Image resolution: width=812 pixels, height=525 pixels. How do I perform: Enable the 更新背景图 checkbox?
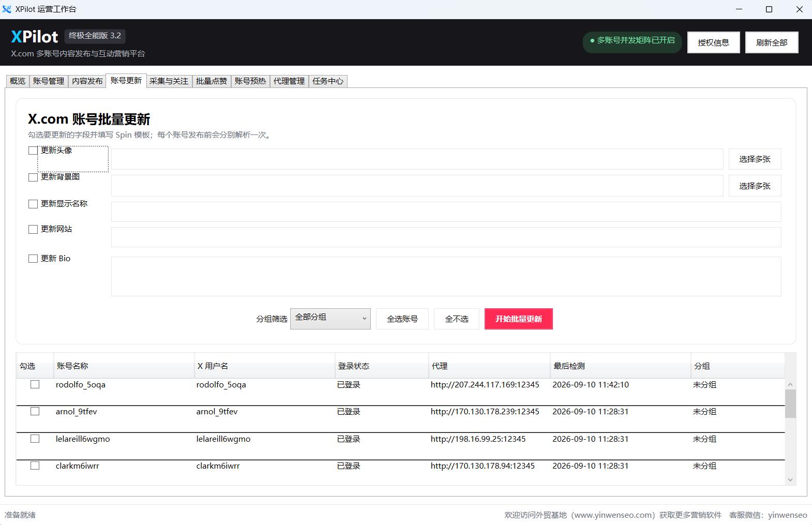[33, 177]
